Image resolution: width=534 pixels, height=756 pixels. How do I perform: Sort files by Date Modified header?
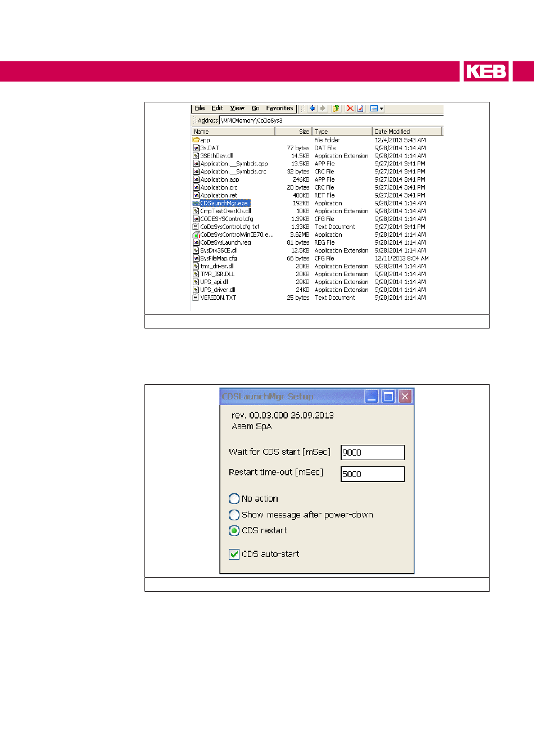[408, 132]
